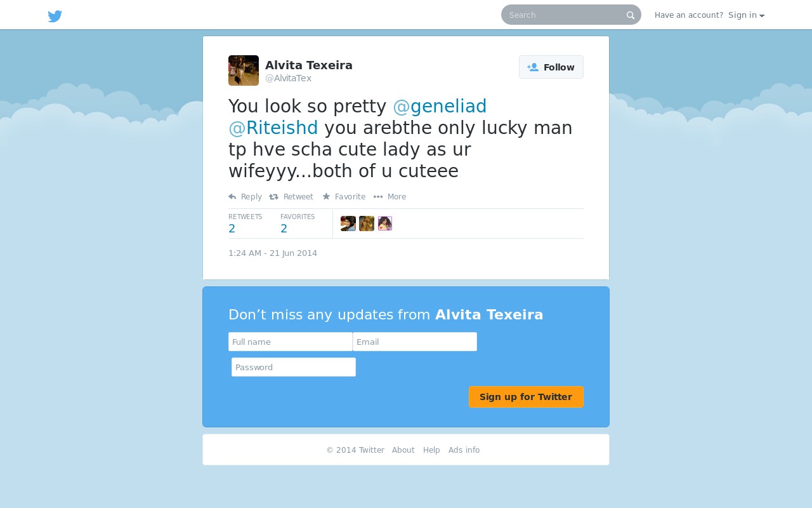Click Sign up for Twitter button
The width and height of the screenshot is (812, 508).
pos(526,397)
